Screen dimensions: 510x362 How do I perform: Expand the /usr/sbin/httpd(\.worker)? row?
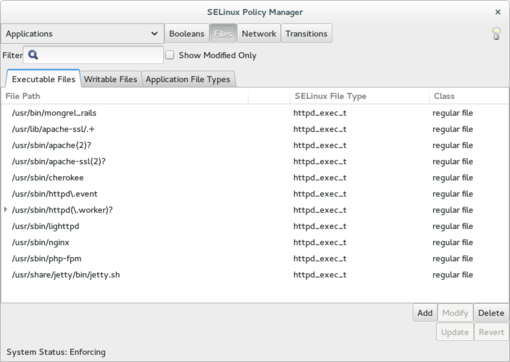tap(5, 210)
